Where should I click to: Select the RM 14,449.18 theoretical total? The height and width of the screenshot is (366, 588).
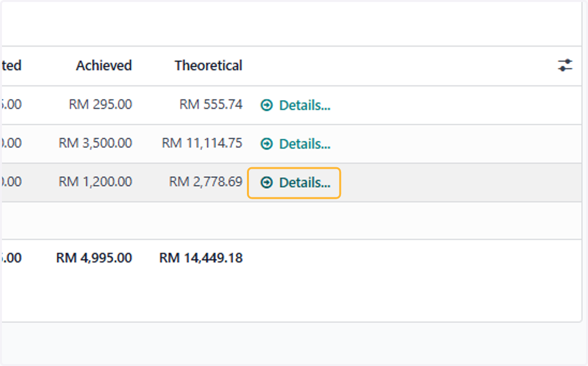201,258
